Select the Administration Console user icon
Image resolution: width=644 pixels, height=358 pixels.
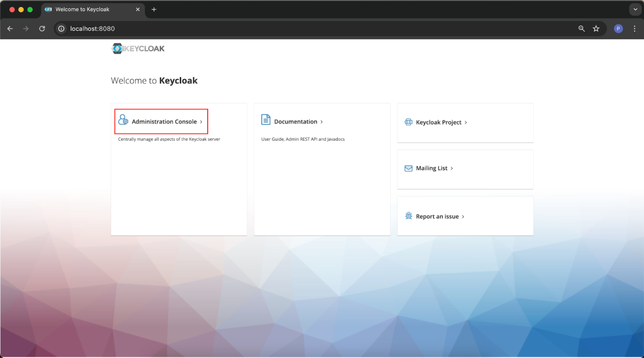click(122, 120)
